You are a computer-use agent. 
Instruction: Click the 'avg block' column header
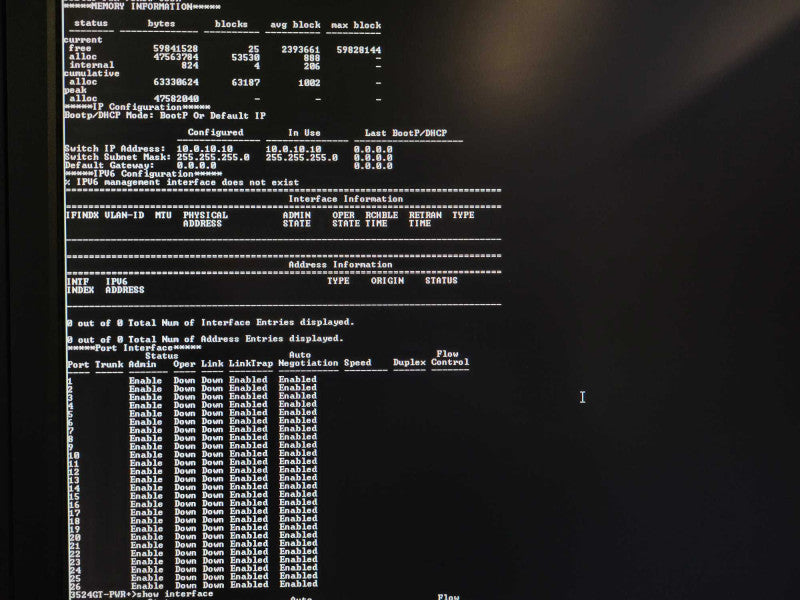[x=295, y=24]
